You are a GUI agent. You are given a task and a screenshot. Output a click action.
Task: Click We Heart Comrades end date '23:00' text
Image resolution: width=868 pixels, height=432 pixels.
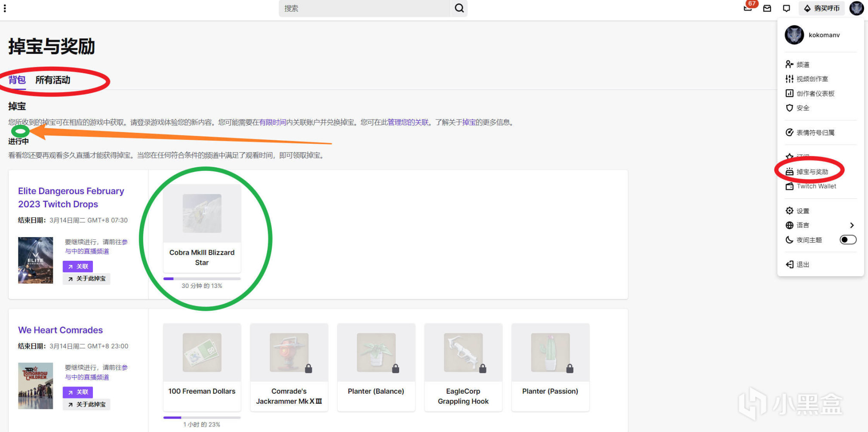coord(120,346)
